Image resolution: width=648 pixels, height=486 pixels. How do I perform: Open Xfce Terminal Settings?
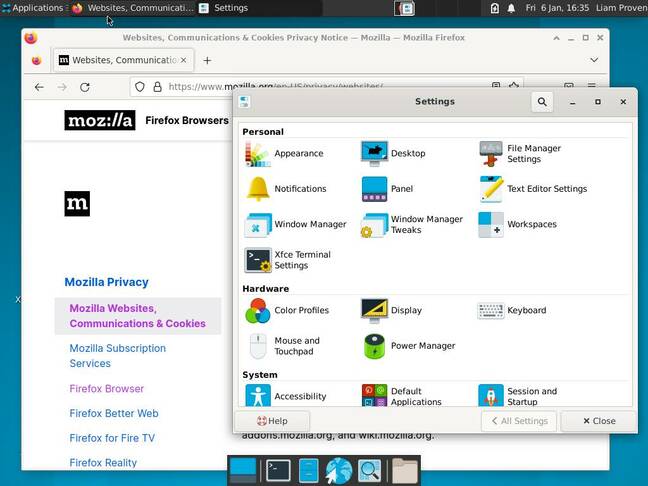tap(288, 260)
